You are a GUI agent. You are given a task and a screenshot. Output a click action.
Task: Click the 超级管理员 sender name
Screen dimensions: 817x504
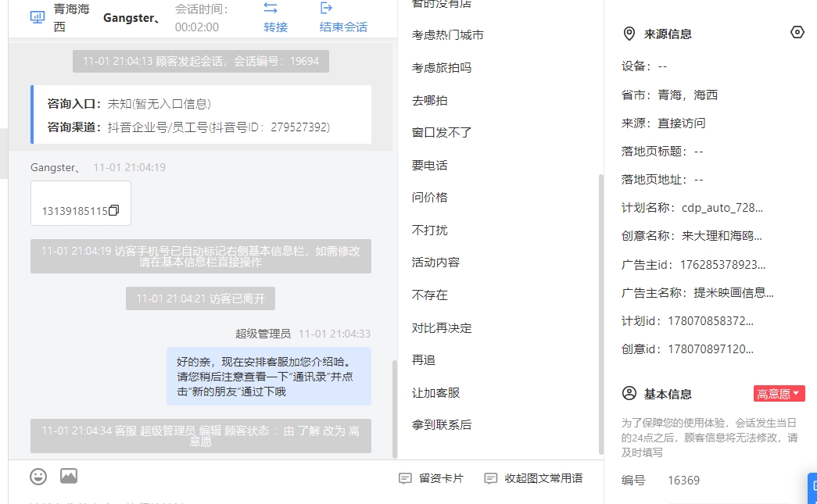pos(263,334)
